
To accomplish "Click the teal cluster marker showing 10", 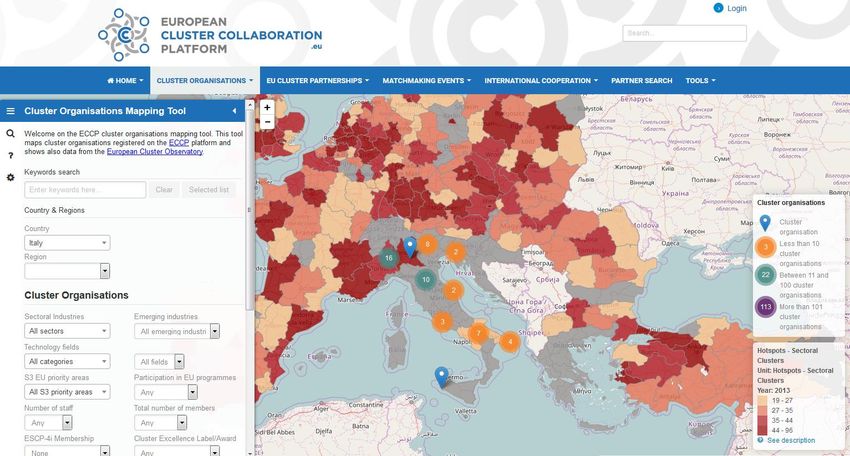I will 426,280.
